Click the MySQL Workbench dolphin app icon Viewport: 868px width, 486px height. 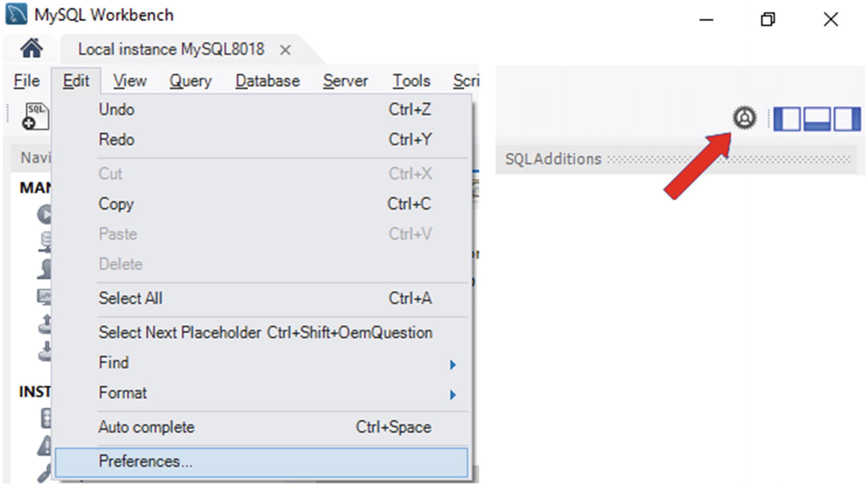pos(16,14)
